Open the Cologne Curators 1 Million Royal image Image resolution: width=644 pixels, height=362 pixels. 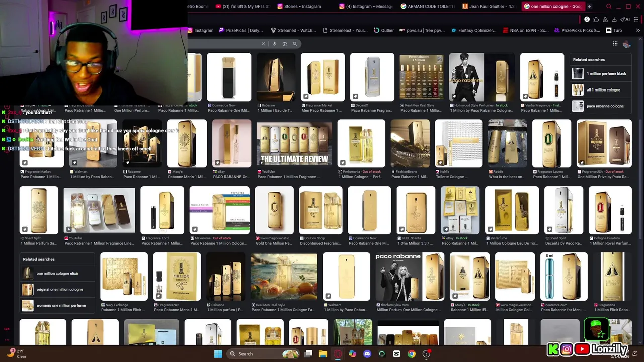tap(610, 211)
